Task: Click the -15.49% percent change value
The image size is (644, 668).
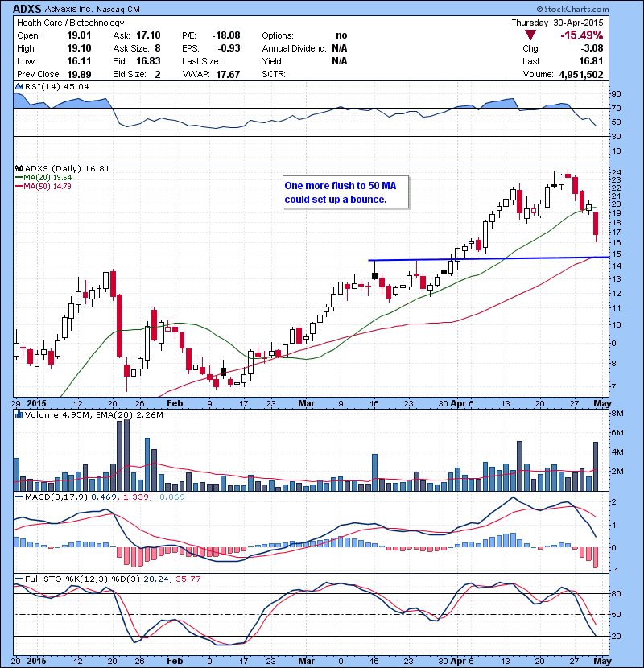Action: pos(604,35)
